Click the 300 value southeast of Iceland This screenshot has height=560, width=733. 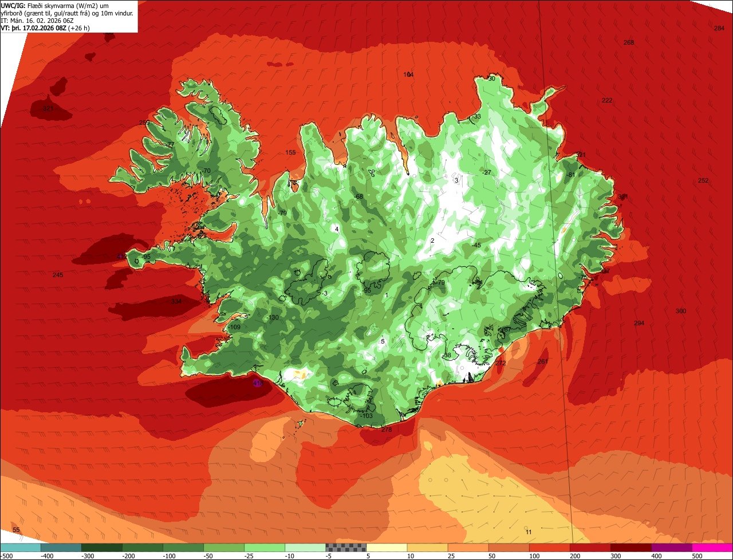[x=680, y=311]
